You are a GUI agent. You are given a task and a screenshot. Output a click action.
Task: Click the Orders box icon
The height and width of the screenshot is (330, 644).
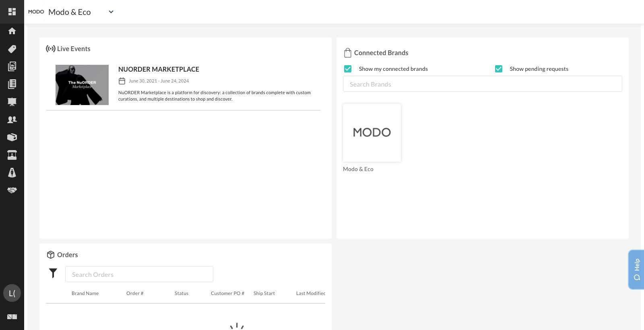point(51,255)
